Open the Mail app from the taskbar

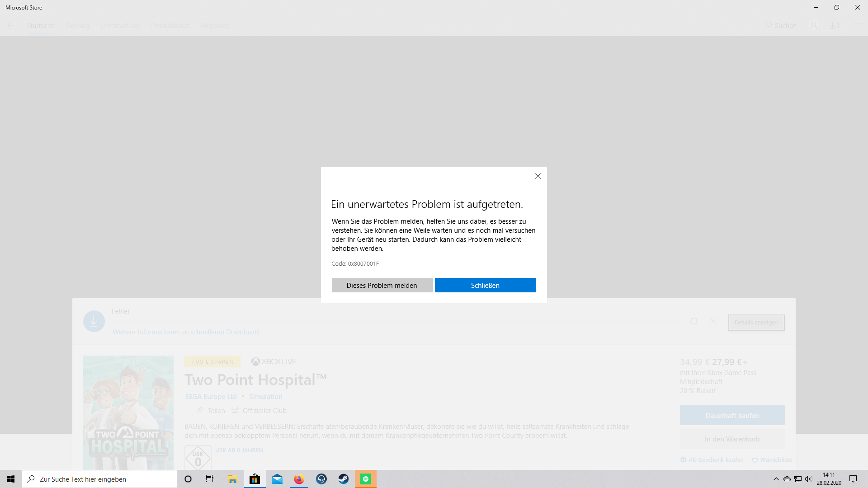(x=277, y=479)
